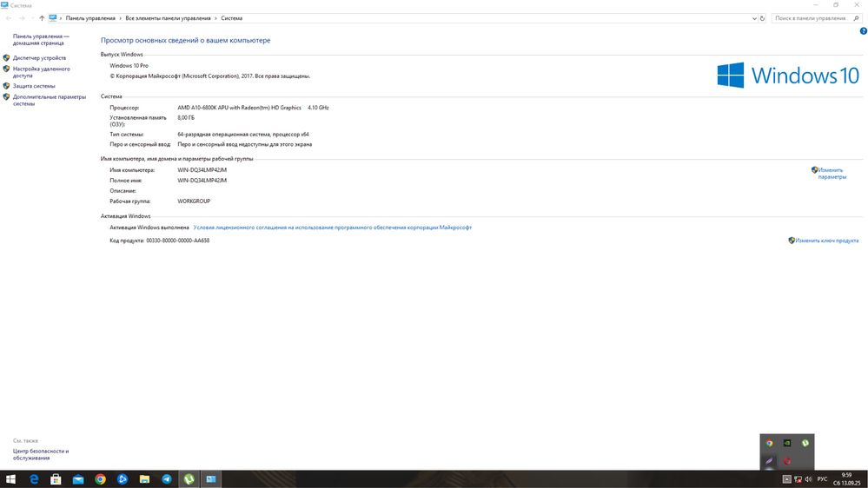Open Дополнительные параметры системы

pyautogui.click(x=50, y=100)
